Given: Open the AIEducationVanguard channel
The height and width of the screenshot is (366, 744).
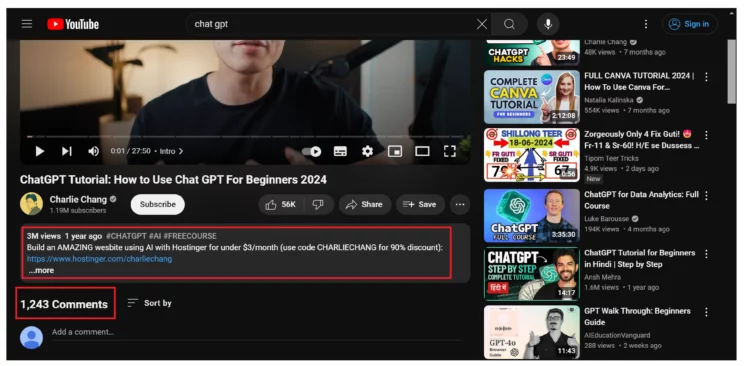Looking at the screenshot, I should pos(617,336).
